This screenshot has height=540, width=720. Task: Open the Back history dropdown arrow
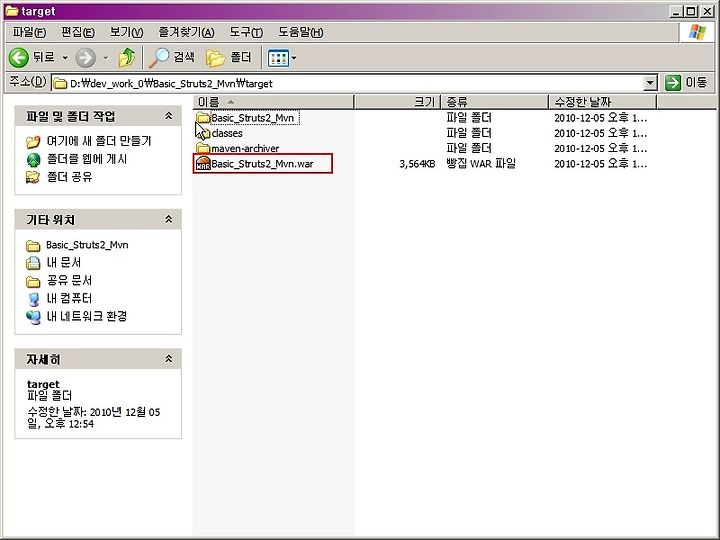click(65, 58)
